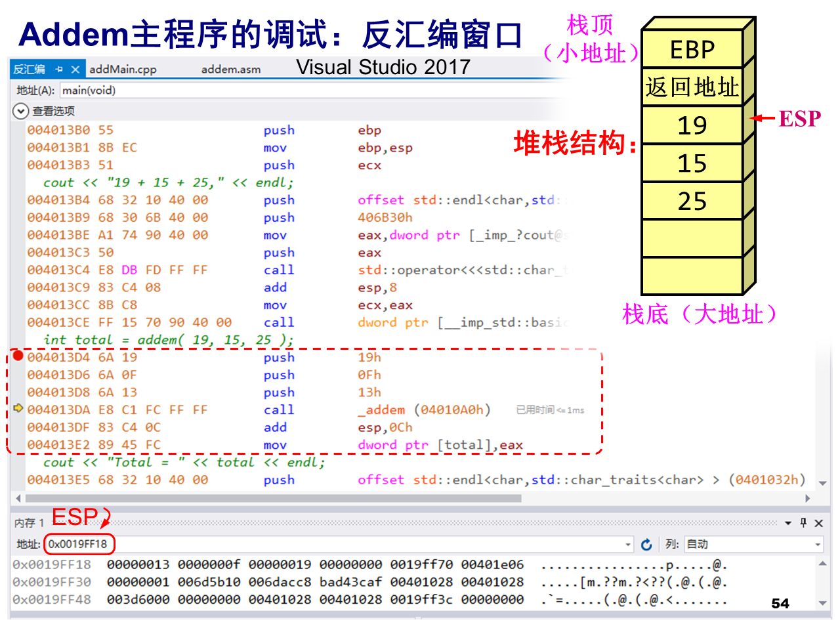Viewport: 840px width, 630px height.
Task: Click the 地址(A): label in disassembly window
Action: 35,91
